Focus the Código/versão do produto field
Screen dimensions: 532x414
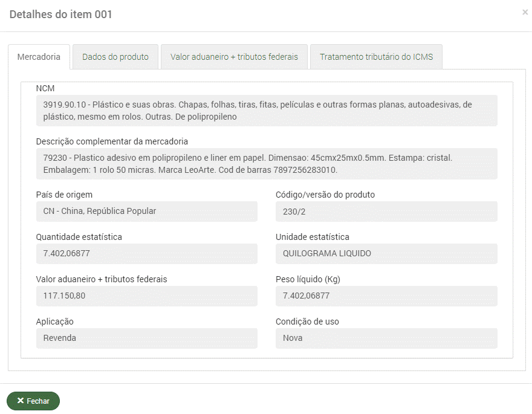pos(386,212)
